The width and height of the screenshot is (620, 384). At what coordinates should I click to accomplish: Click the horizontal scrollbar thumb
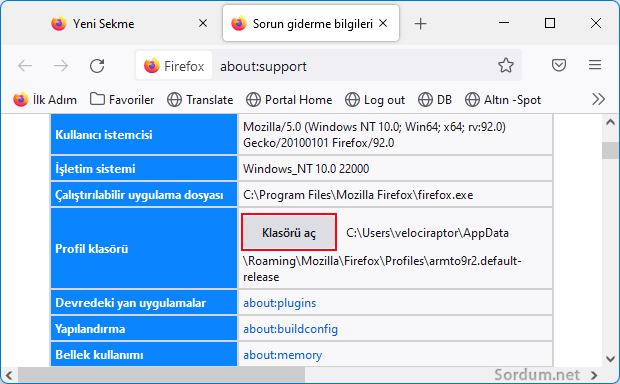(161, 375)
